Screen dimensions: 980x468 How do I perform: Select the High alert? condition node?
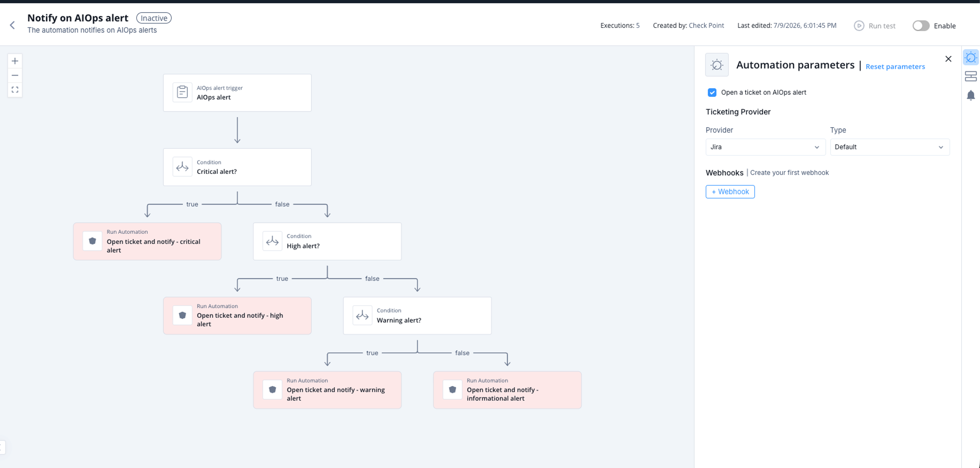tap(327, 241)
